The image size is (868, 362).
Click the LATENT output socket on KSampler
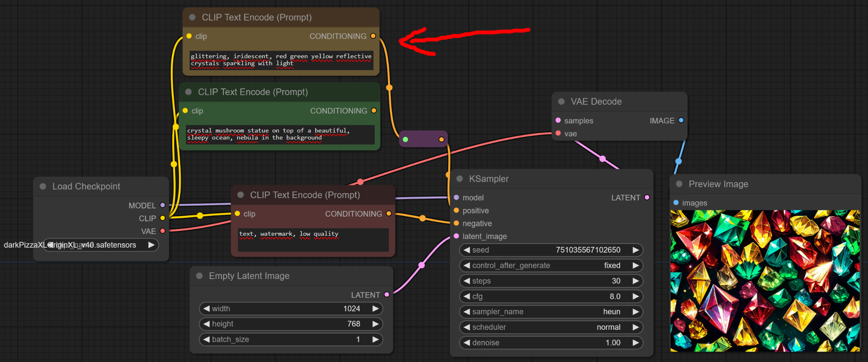pyautogui.click(x=647, y=198)
